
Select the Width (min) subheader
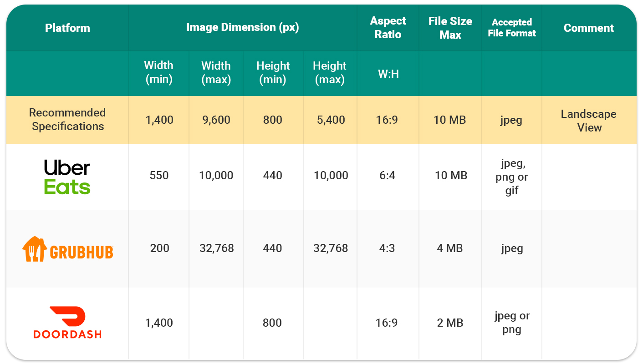[158, 72]
